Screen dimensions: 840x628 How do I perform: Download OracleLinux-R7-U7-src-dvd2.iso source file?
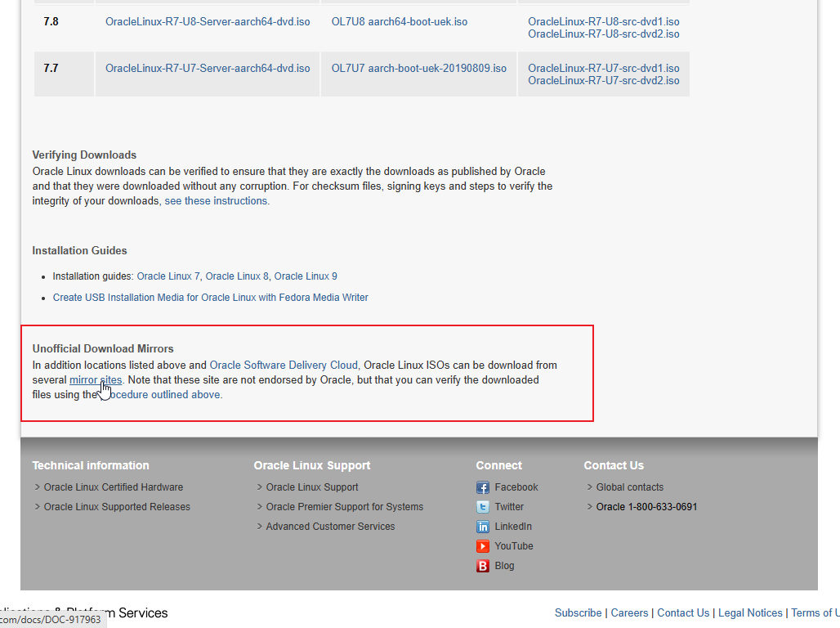click(603, 81)
